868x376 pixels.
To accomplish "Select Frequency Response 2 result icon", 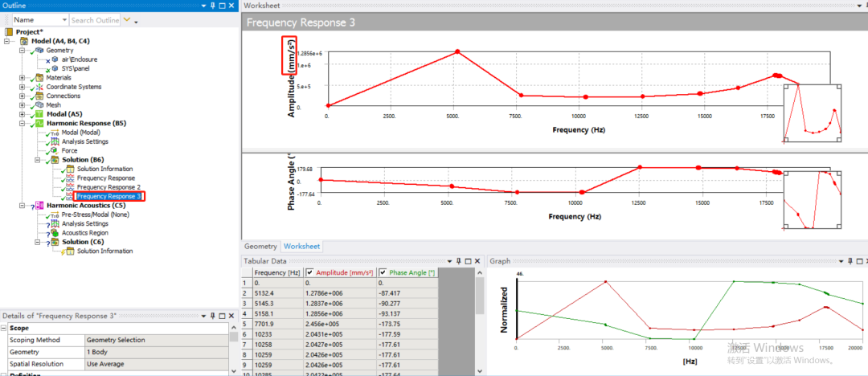I will pos(70,187).
